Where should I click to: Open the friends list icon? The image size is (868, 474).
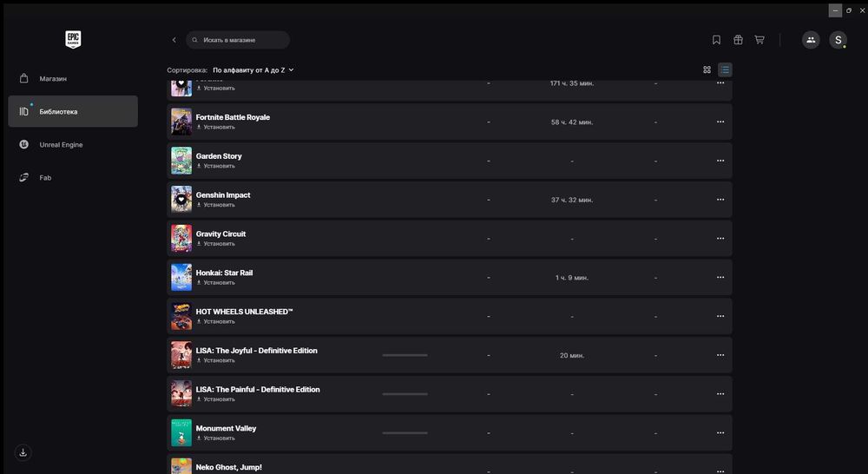tap(811, 40)
